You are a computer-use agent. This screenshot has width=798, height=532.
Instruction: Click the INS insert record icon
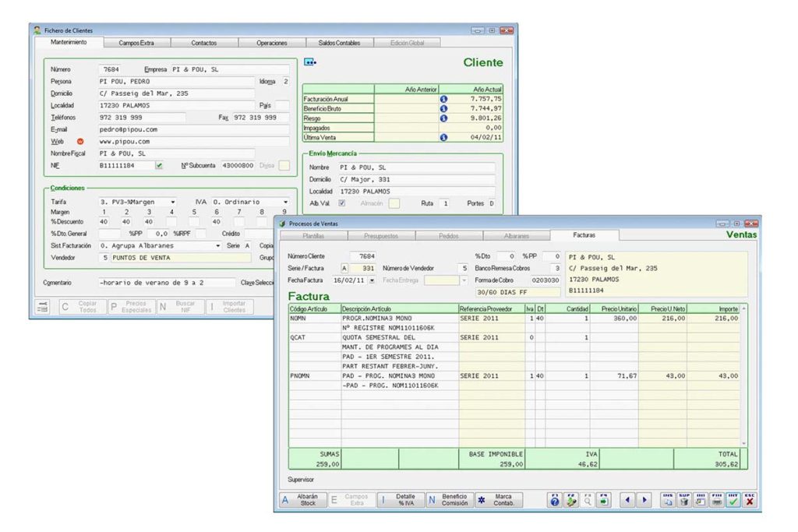668,499
